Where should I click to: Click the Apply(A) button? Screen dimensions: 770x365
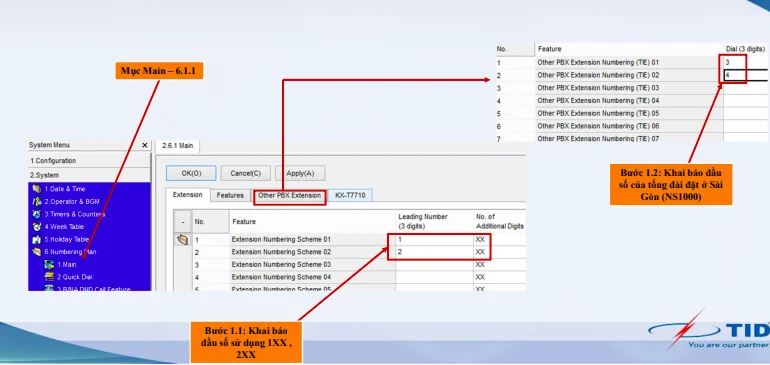(300, 173)
